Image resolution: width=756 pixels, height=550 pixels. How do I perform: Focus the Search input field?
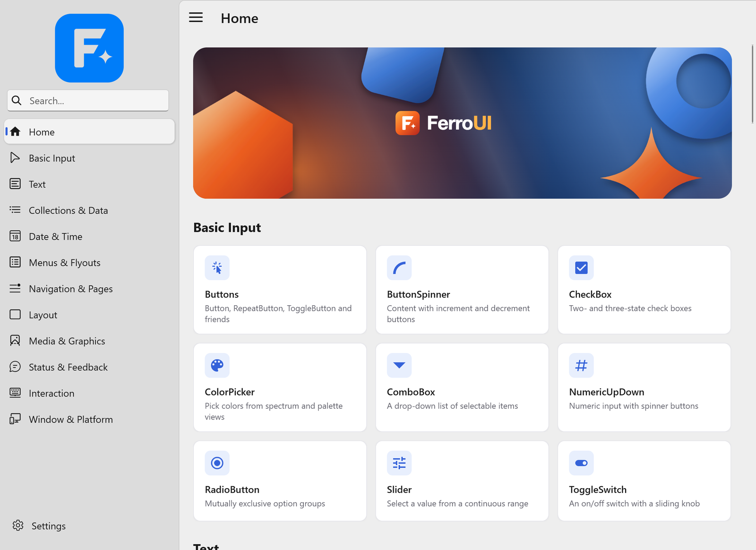click(88, 101)
